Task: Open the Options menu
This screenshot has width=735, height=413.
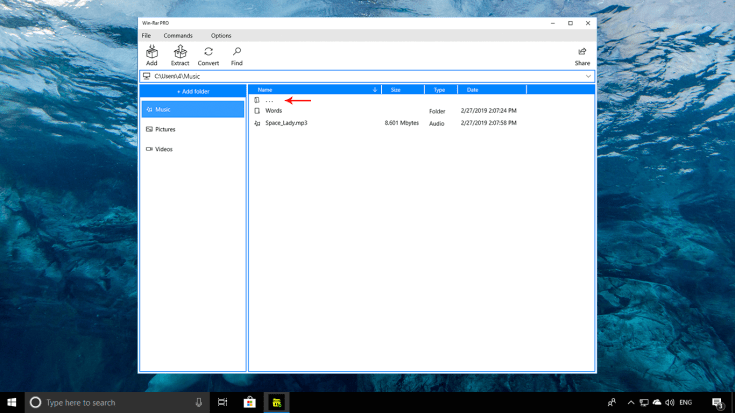Action: [x=221, y=36]
